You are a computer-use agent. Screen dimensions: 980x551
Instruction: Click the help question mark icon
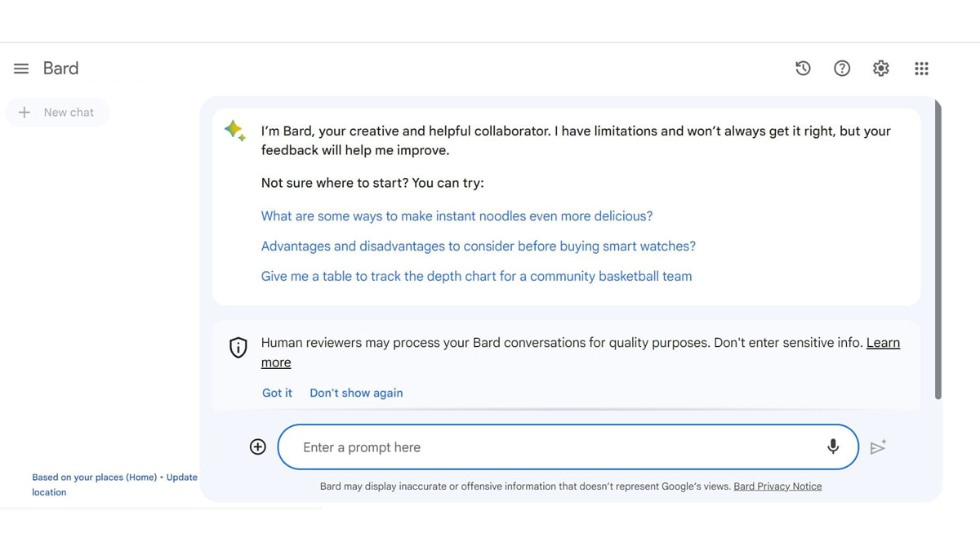click(842, 69)
